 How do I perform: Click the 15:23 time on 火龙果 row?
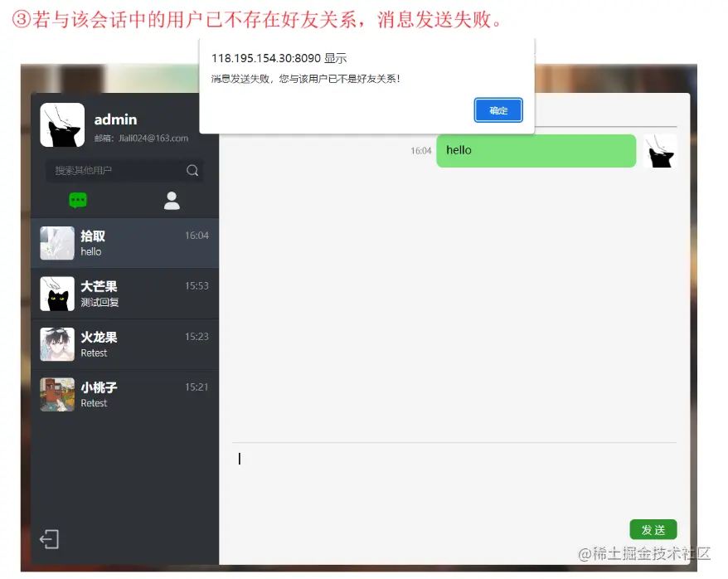197,337
